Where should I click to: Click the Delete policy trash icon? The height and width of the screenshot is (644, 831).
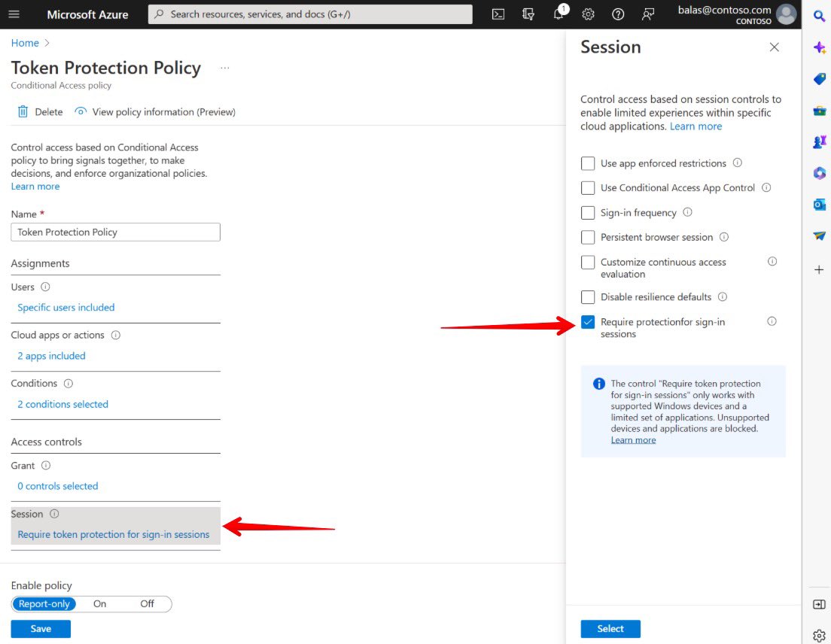23,111
